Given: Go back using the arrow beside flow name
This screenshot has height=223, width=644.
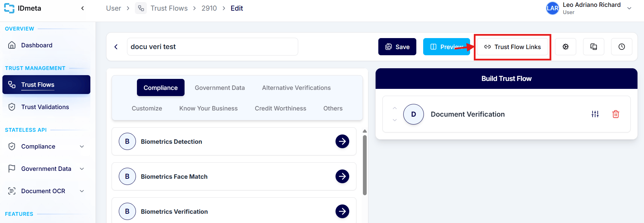Looking at the screenshot, I should pyautogui.click(x=116, y=47).
